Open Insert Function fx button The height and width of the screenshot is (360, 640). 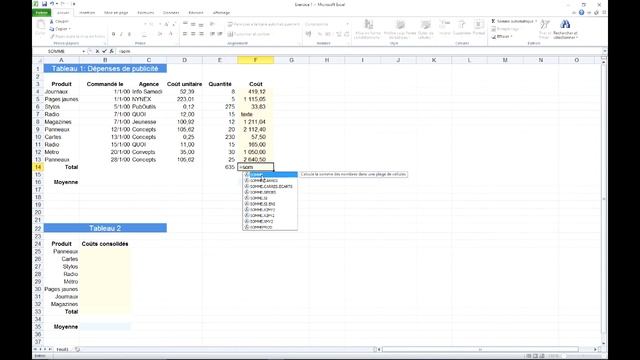tap(111, 51)
